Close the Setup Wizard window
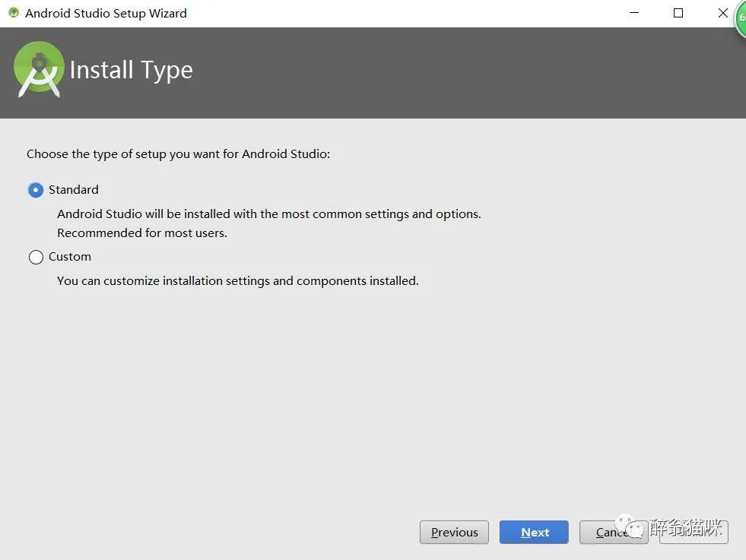 point(722,13)
